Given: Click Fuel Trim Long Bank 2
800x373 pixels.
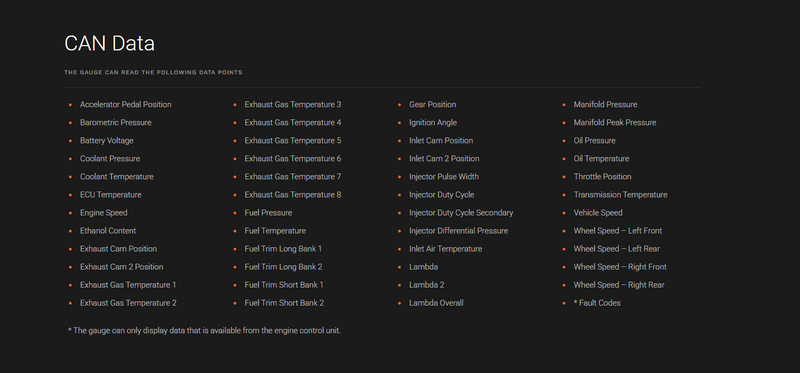Looking at the screenshot, I should tap(283, 267).
